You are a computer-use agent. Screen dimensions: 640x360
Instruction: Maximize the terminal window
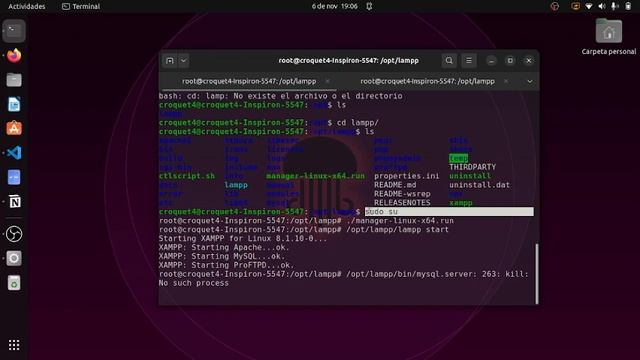click(510, 61)
